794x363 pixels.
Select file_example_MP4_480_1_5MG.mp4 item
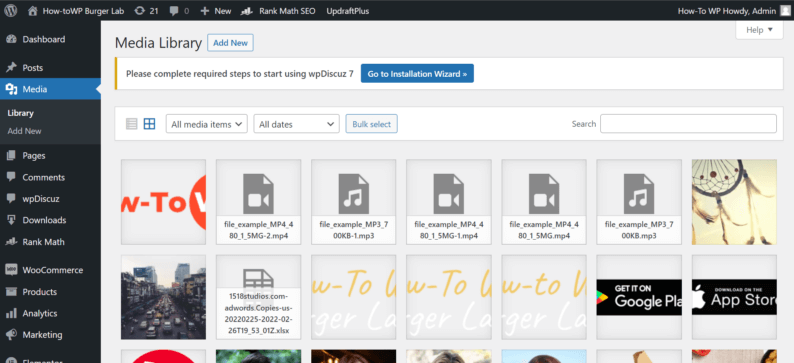coord(544,202)
